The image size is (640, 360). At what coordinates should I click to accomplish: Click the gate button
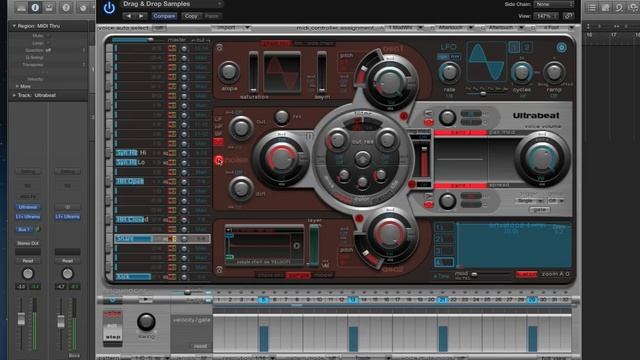click(x=539, y=209)
